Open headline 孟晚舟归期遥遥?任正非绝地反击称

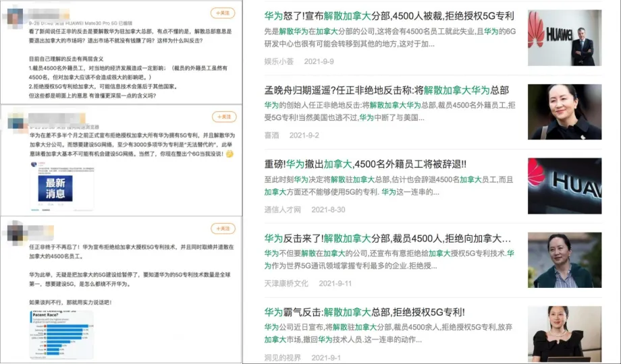pos(387,90)
